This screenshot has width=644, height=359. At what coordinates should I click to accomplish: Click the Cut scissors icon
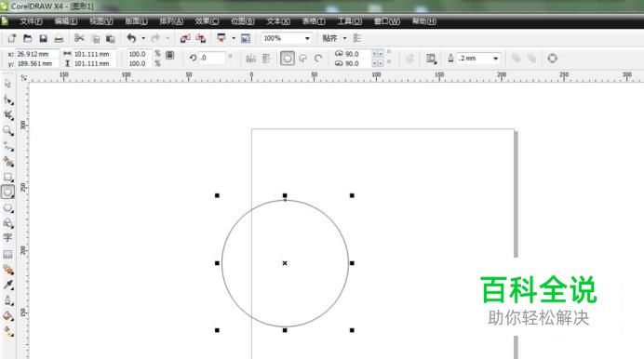pos(79,38)
